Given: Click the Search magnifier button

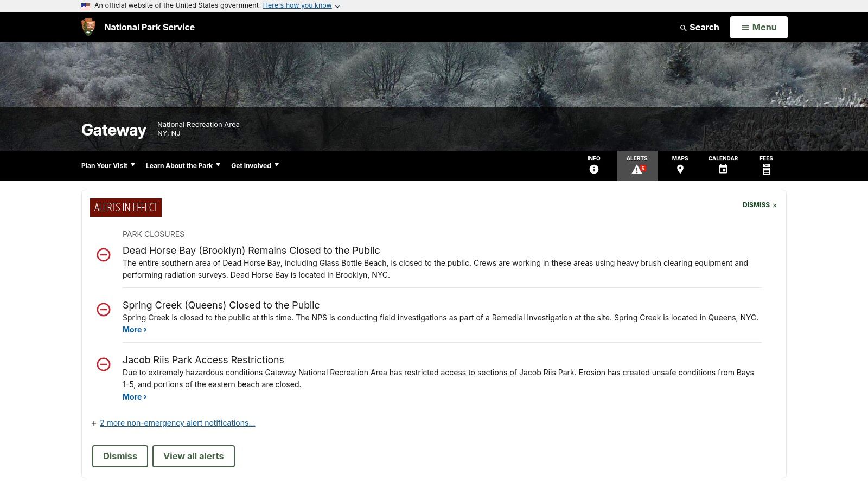Looking at the screenshot, I should 699,27.
